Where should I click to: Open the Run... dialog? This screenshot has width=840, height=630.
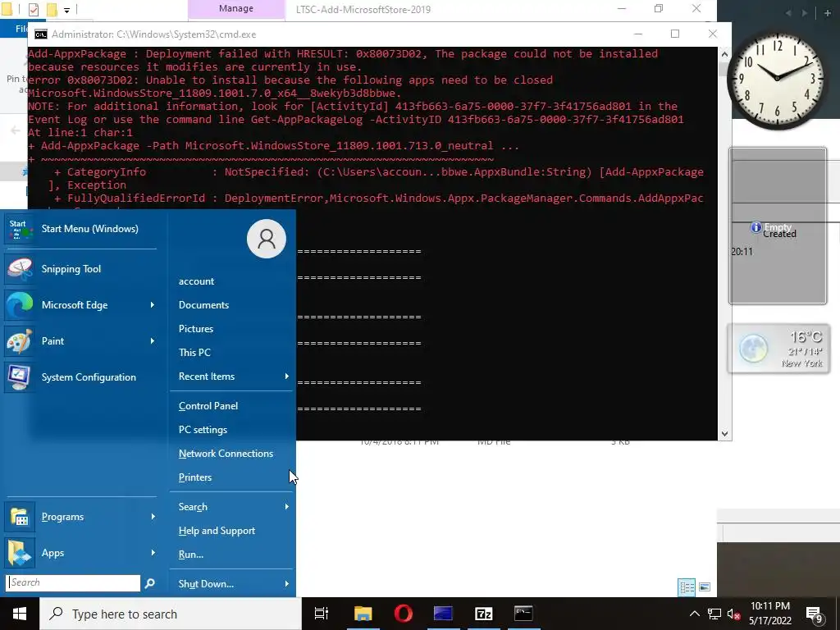click(x=190, y=555)
